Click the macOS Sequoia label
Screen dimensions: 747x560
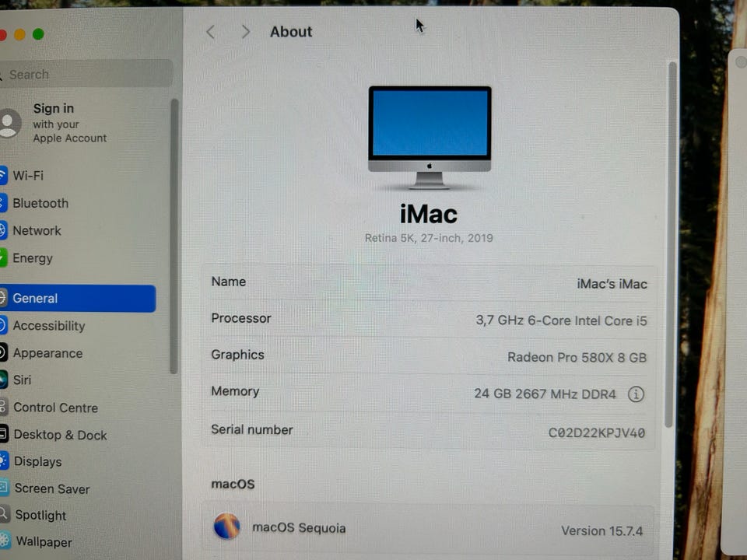(x=299, y=528)
